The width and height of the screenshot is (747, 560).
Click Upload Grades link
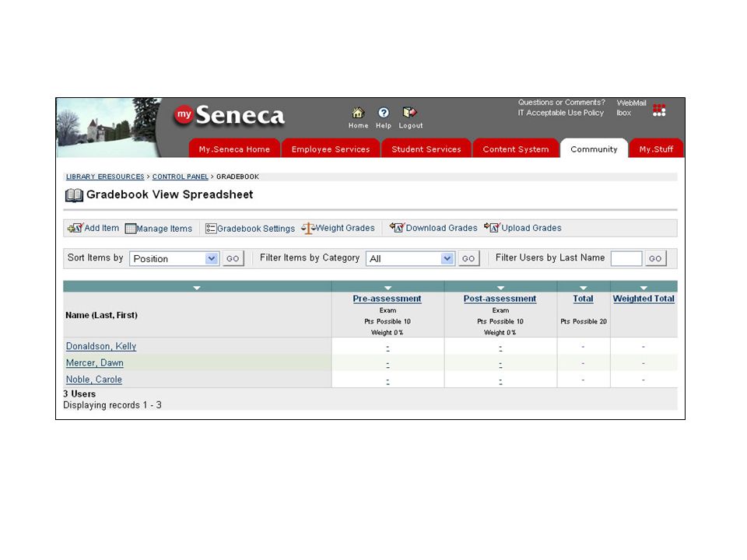click(531, 228)
